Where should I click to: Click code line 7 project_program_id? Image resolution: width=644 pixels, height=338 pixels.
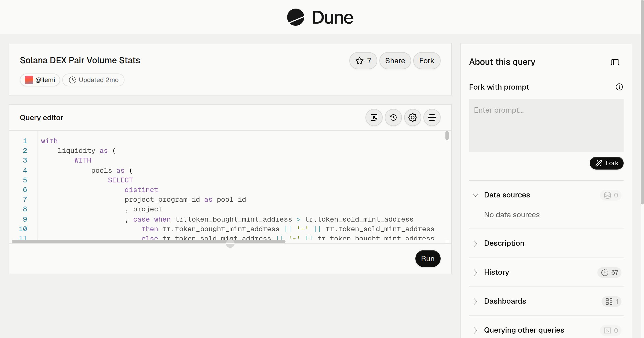coord(162,200)
